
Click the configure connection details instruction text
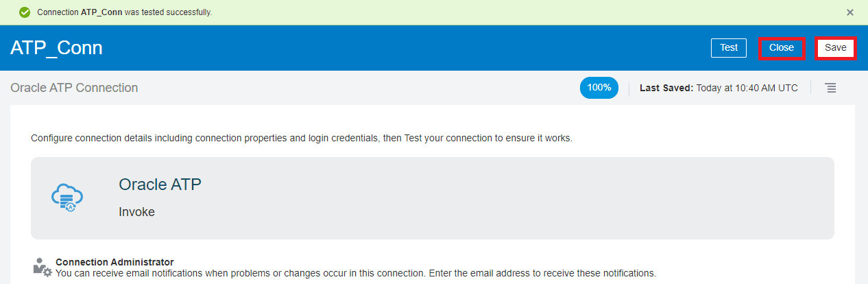coord(302,138)
